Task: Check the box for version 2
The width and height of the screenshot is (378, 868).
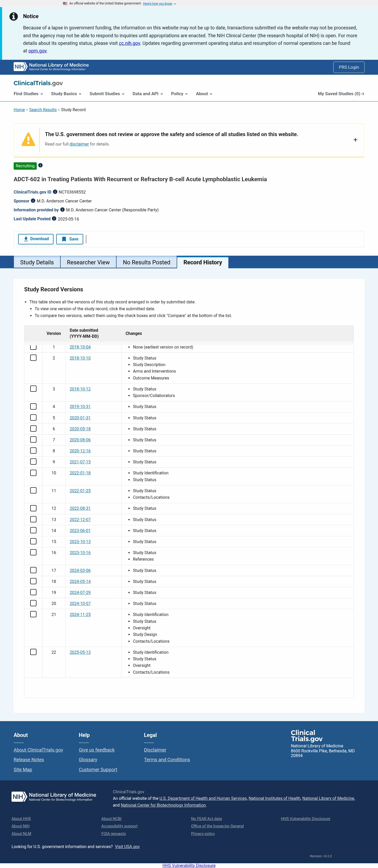Action: click(x=33, y=358)
